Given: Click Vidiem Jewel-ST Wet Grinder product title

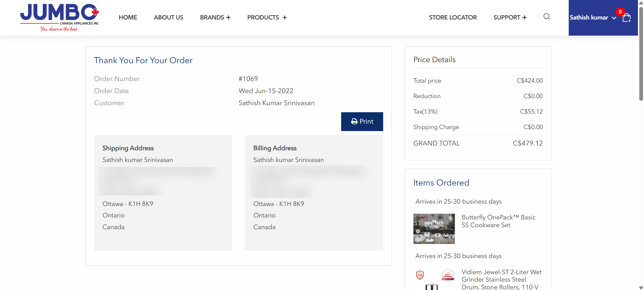Looking at the screenshot, I should point(501,280).
